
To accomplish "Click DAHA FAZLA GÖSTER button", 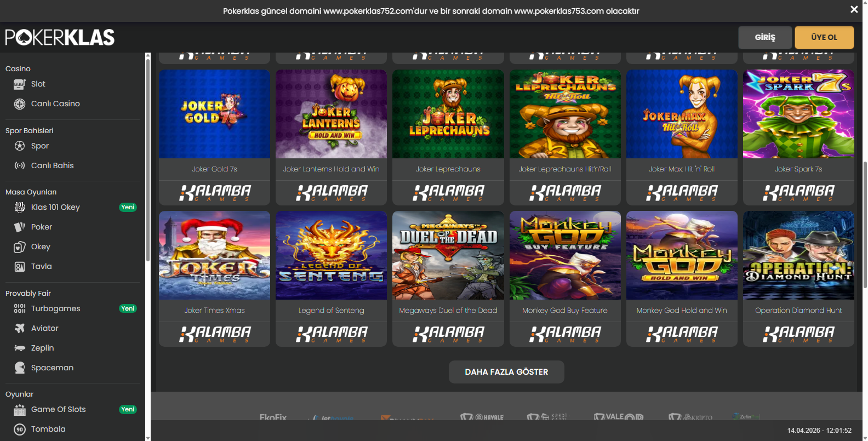I will [x=506, y=372].
